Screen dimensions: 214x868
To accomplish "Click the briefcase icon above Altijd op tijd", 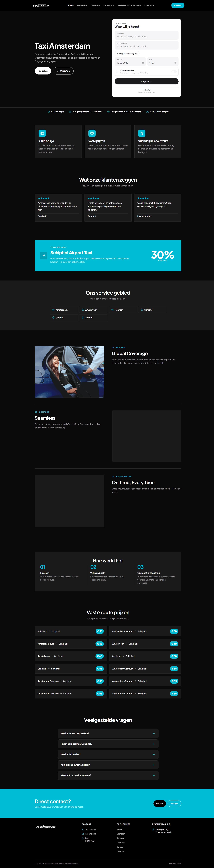I will tap(42, 133).
